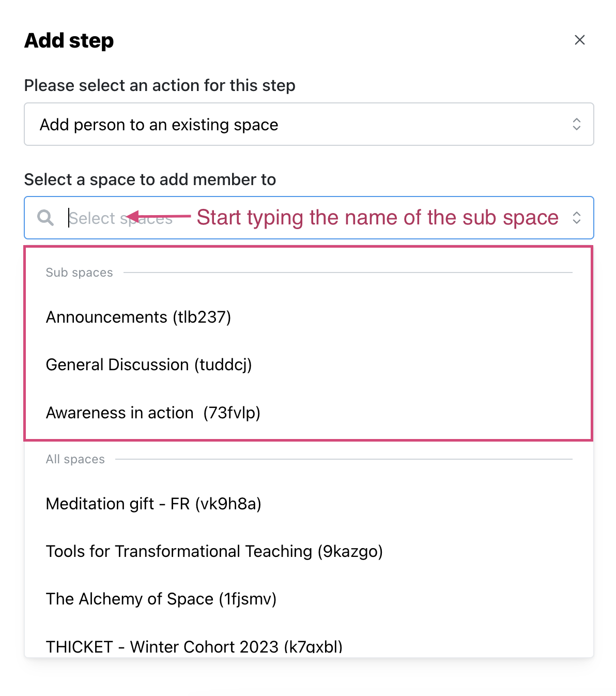Close the Add step dialog

pyautogui.click(x=579, y=40)
